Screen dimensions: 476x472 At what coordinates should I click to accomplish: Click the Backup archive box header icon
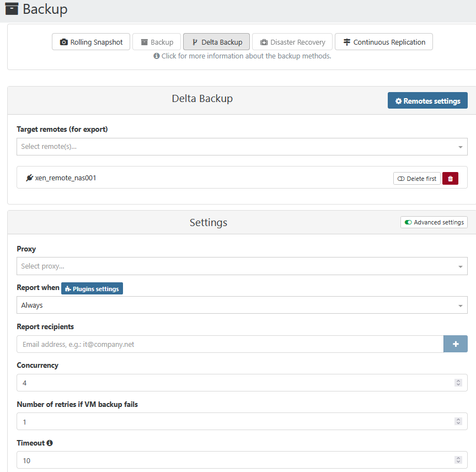click(12, 9)
